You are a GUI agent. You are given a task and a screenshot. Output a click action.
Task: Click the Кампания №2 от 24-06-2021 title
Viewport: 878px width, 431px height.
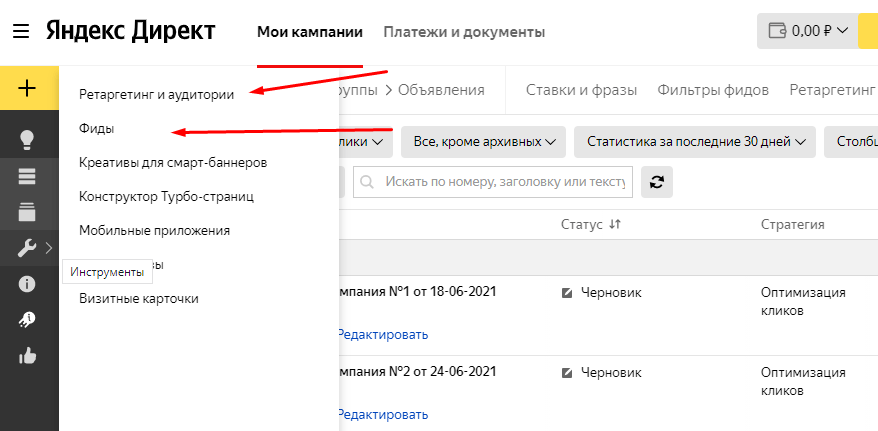418,371
